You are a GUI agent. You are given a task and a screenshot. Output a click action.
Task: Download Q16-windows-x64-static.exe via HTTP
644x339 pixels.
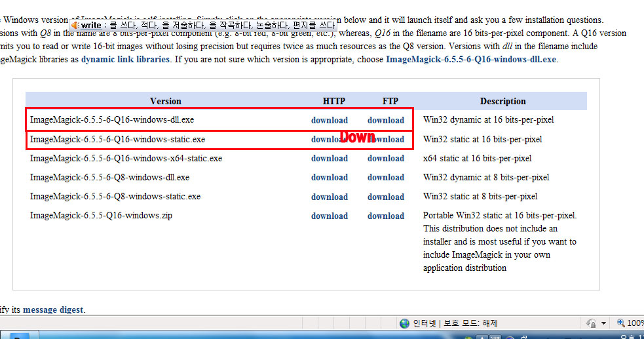pos(329,158)
